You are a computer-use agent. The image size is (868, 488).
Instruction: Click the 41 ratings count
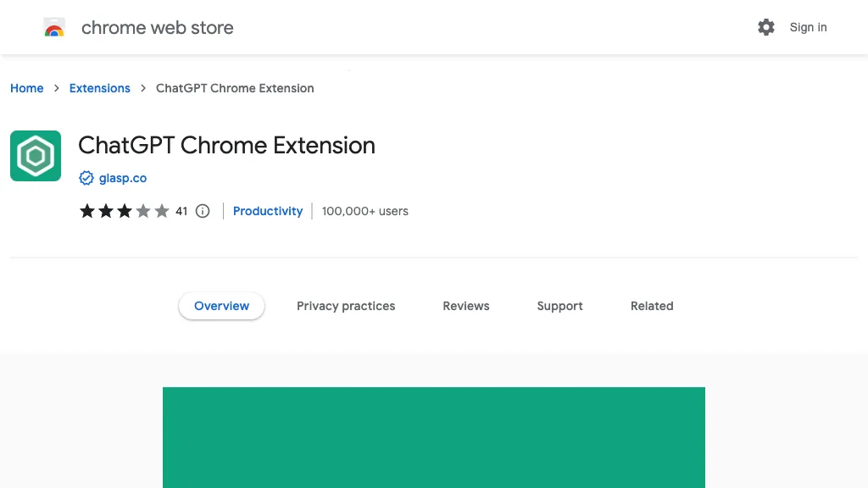[181, 211]
